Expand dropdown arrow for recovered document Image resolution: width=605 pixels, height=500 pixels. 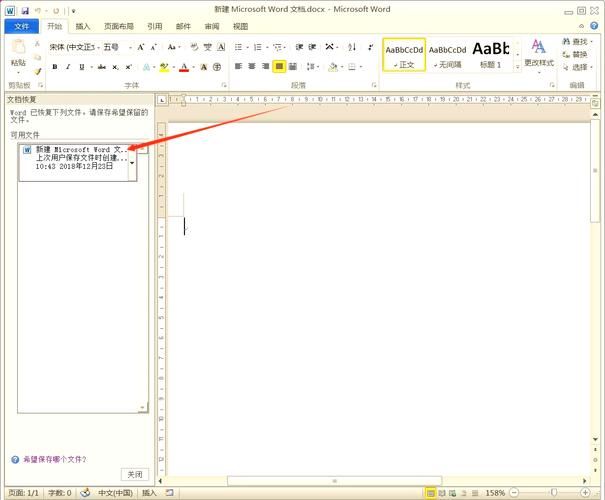133,162
